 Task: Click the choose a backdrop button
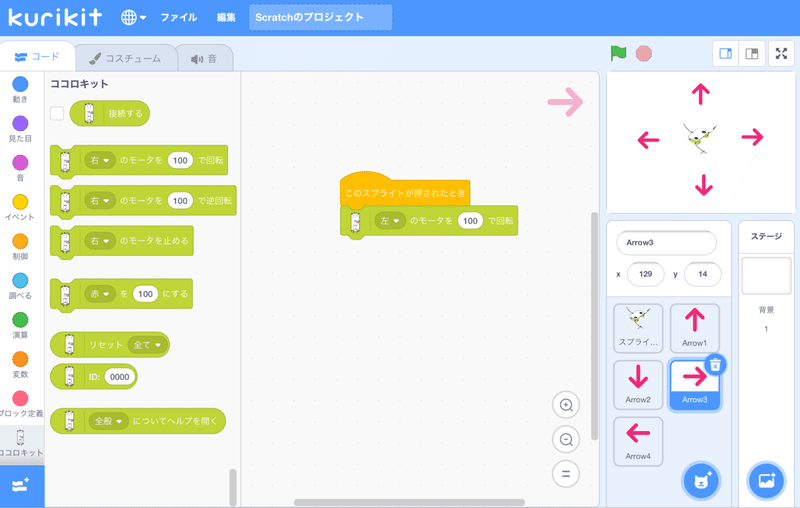tap(766, 480)
